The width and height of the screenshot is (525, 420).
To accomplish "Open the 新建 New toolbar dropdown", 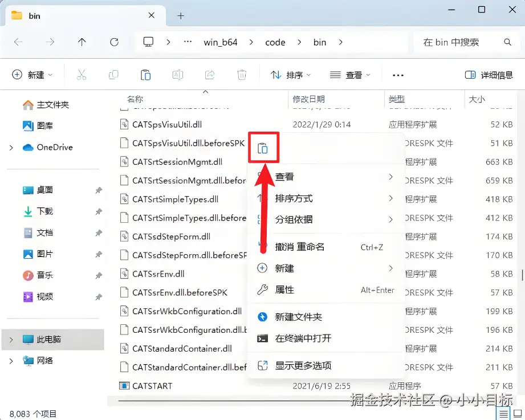I will (32, 75).
